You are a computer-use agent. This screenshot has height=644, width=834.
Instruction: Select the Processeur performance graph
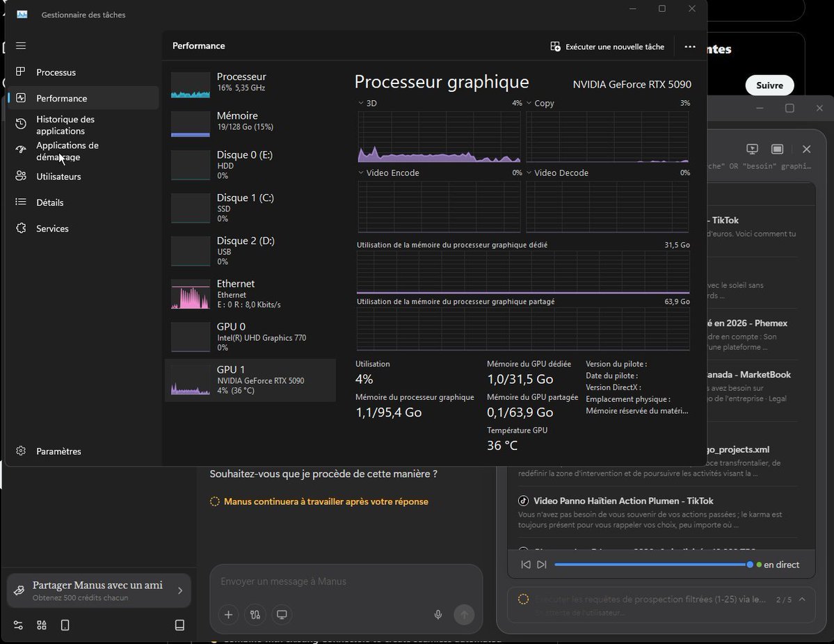coord(191,85)
